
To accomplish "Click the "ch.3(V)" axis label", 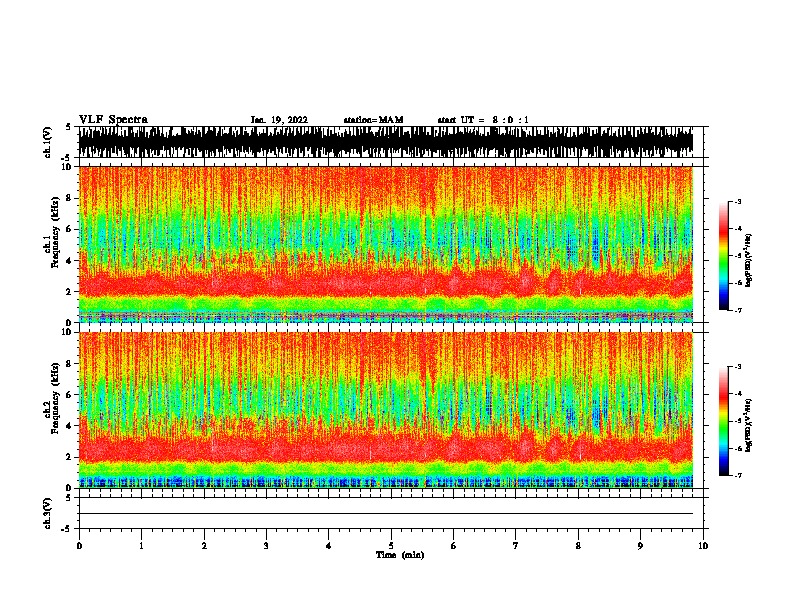I will click(48, 513).
